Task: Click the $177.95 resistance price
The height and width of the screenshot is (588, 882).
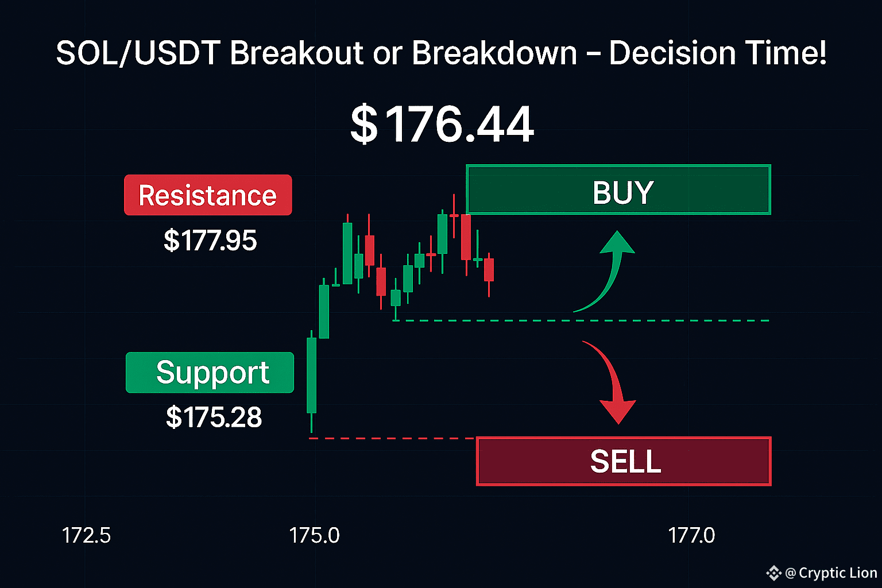Action: click(210, 241)
